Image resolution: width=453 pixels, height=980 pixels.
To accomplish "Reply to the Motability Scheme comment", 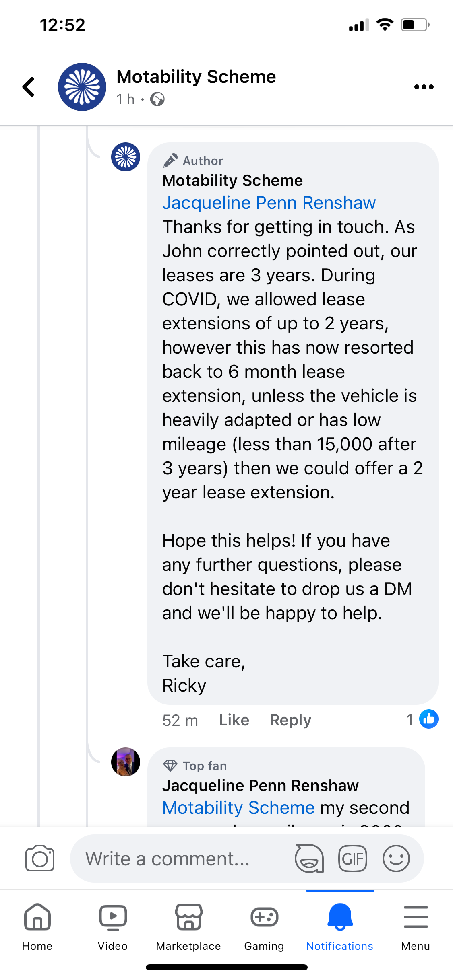I will (x=290, y=720).
